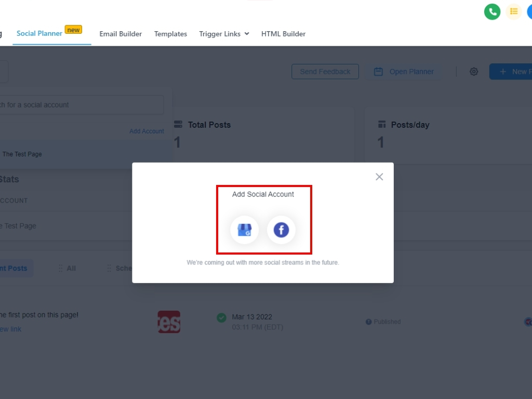Open the settings gear icon

(x=474, y=72)
